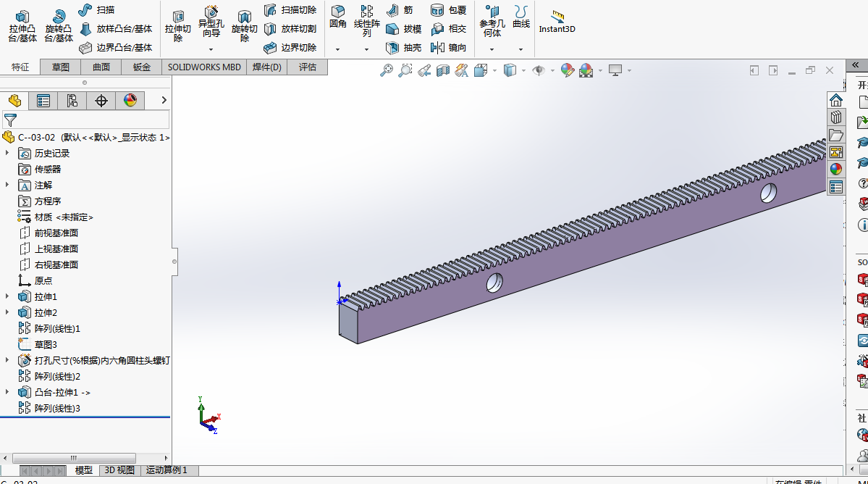Switch to the 草图 (Sketch) tab
The height and width of the screenshot is (484, 868).
[x=60, y=67]
